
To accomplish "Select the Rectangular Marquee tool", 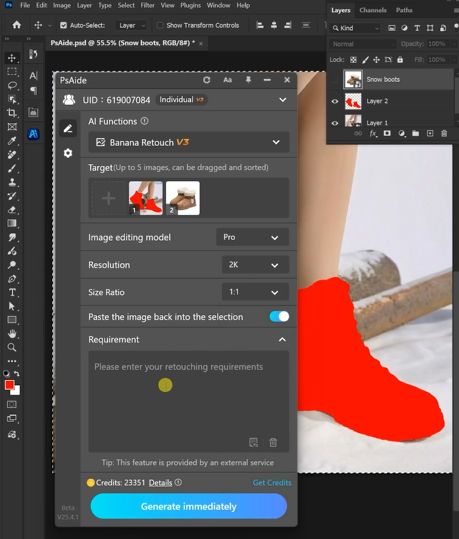I will [12, 72].
